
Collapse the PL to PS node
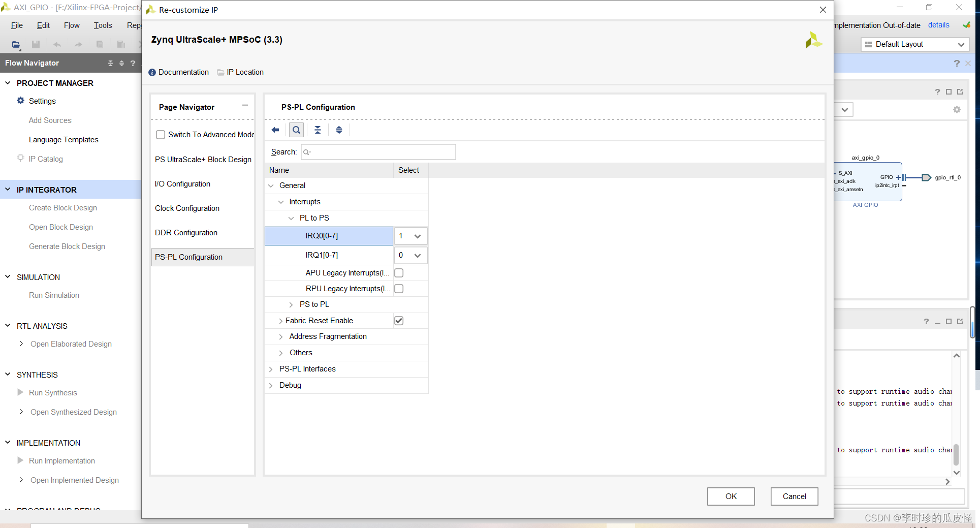tap(291, 219)
